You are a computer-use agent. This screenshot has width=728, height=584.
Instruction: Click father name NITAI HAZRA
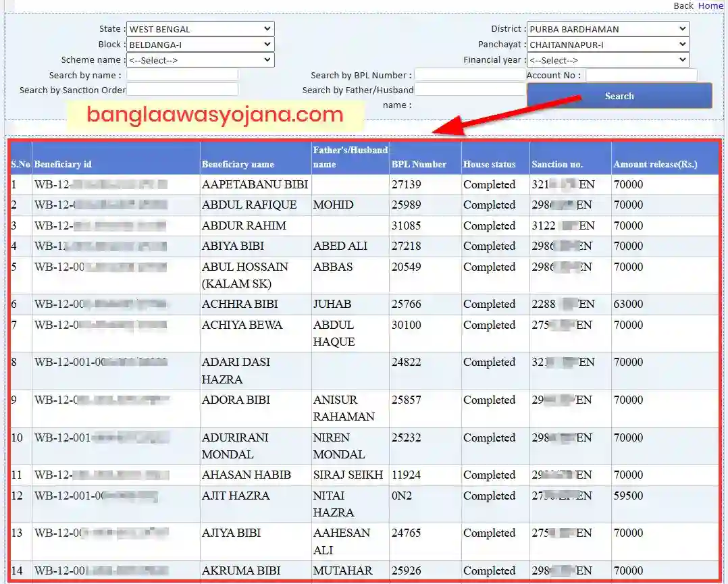point(334,504)
